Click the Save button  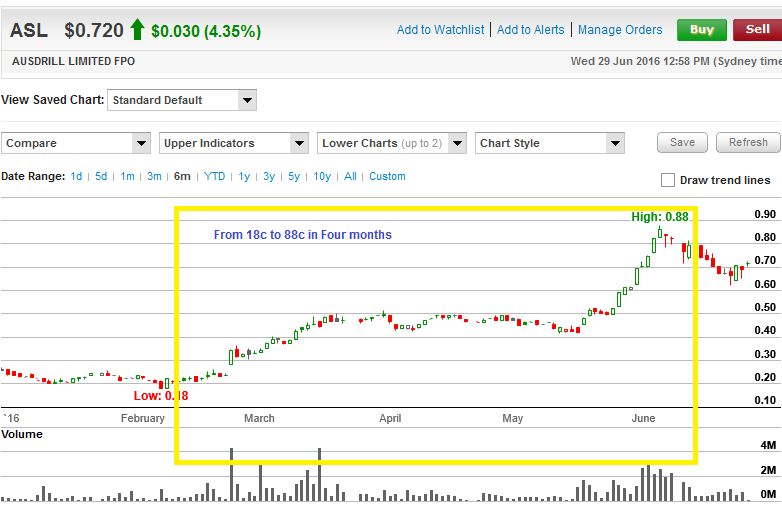(x=682, y=143)
